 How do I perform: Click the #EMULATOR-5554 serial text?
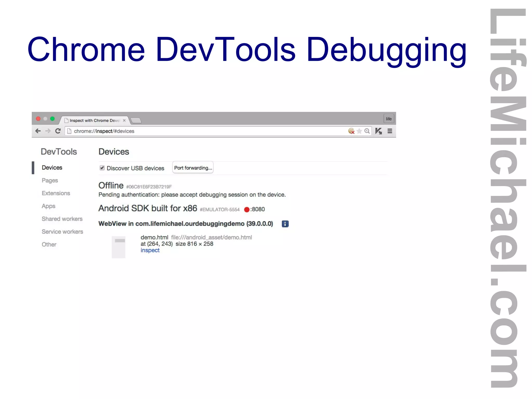click(220, 210)
